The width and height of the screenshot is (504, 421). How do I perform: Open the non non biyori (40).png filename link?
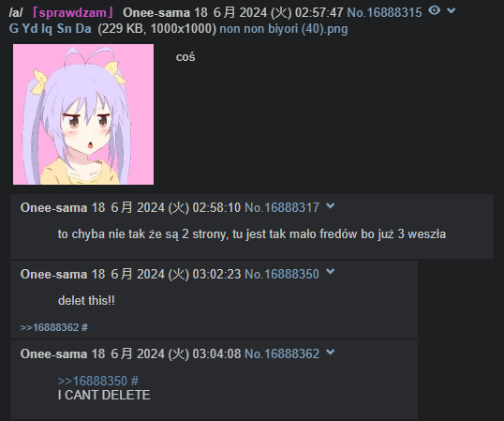click(x=284, y=29)
